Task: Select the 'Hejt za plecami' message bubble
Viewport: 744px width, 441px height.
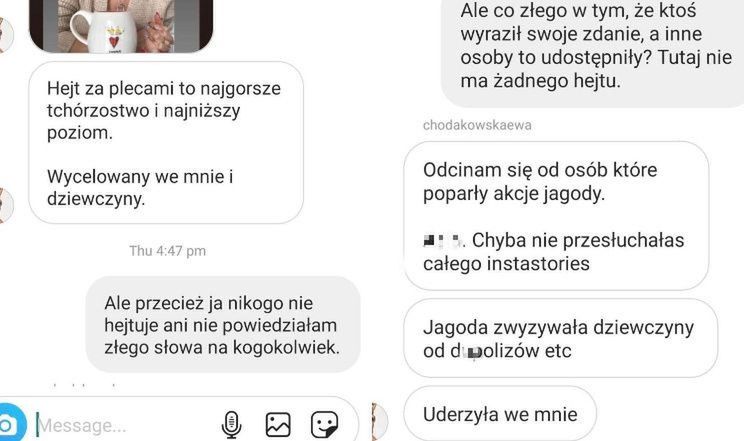Action: [166, 142]
